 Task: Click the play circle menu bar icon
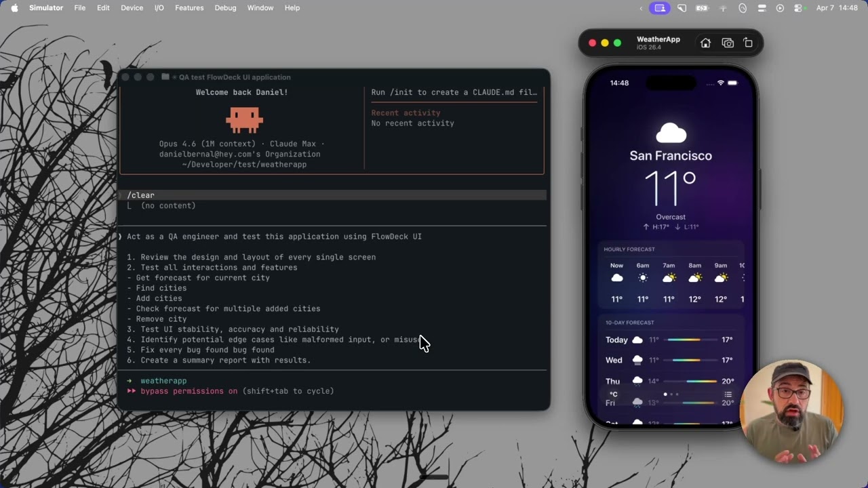780,8
